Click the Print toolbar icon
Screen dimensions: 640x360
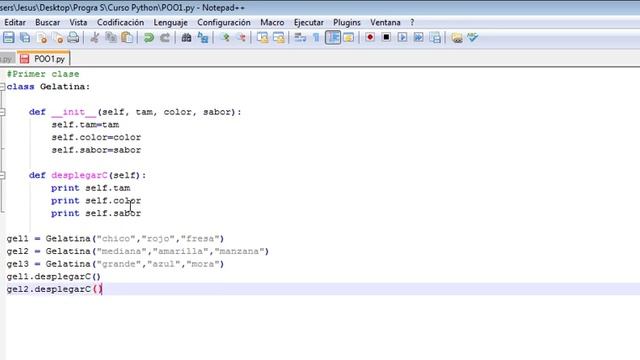pos(73,38)
